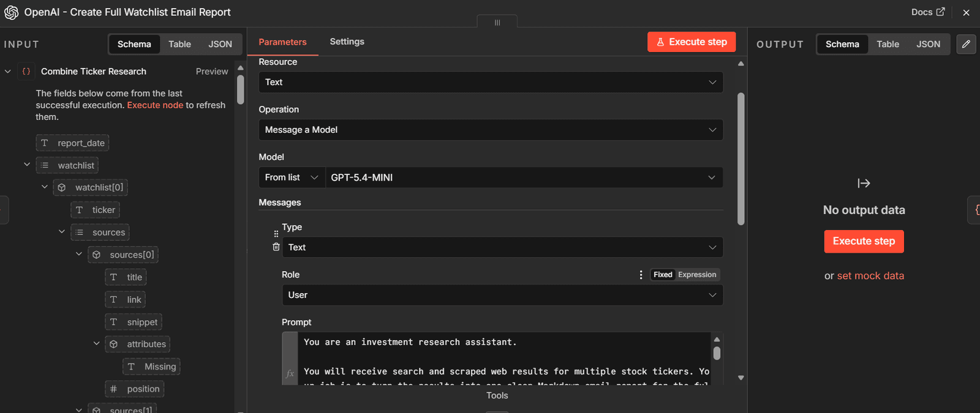Select the title field pill

126,277
